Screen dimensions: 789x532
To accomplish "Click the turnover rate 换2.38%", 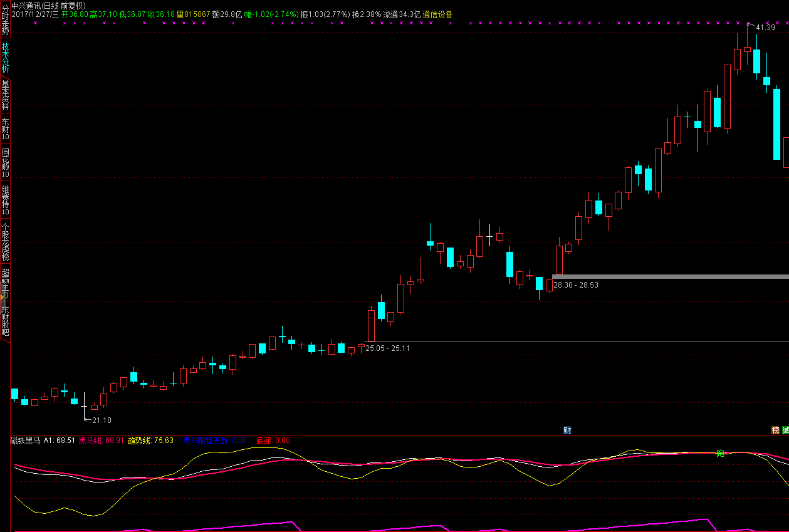I will pos(366,14).
